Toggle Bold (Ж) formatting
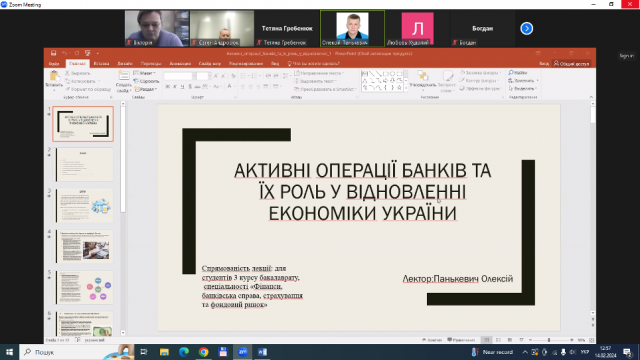 tap(167, 87)
